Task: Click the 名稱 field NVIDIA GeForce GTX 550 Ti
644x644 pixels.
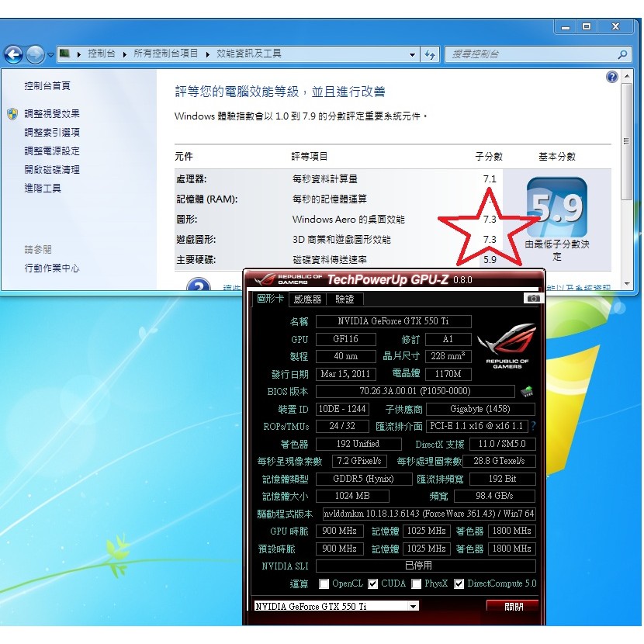Action: 393,321
